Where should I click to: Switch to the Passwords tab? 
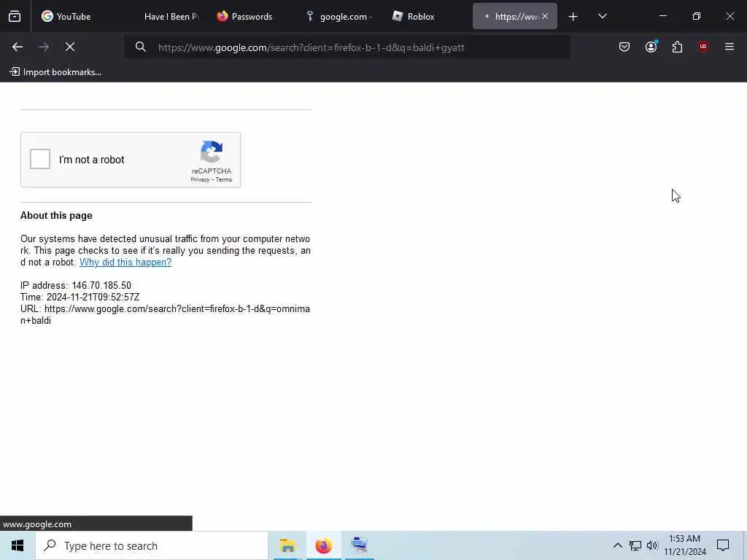coord(252,16)
